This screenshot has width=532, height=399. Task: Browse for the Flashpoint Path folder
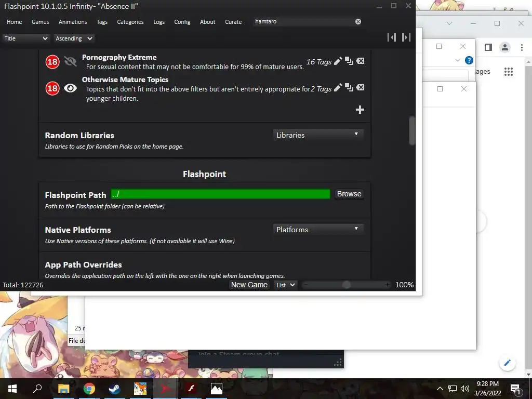(349, 194)
